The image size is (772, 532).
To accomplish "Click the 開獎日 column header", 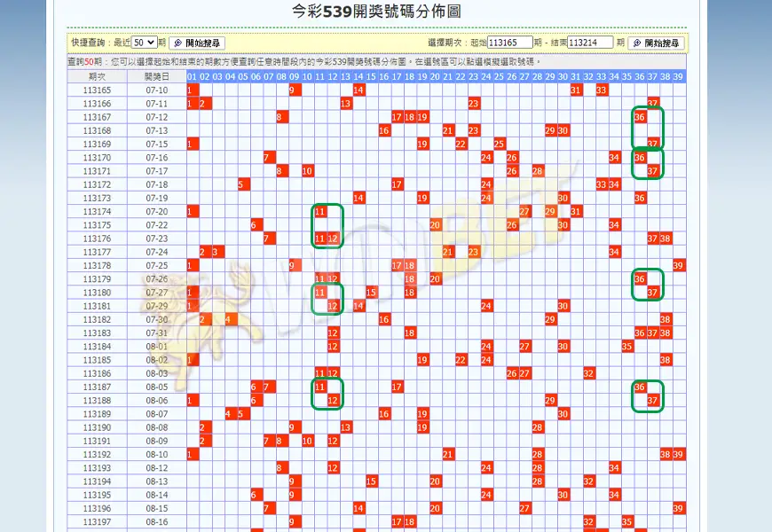I will click(x=156, y=76).
